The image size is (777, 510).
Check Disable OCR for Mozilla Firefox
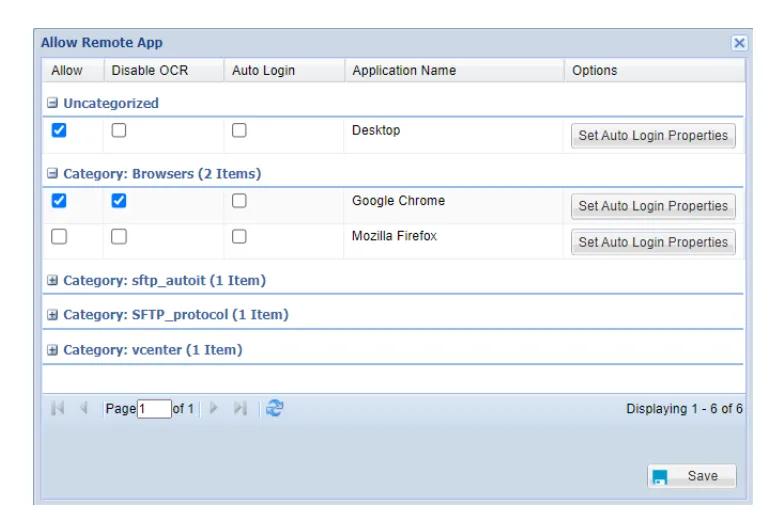click(119, 236)
